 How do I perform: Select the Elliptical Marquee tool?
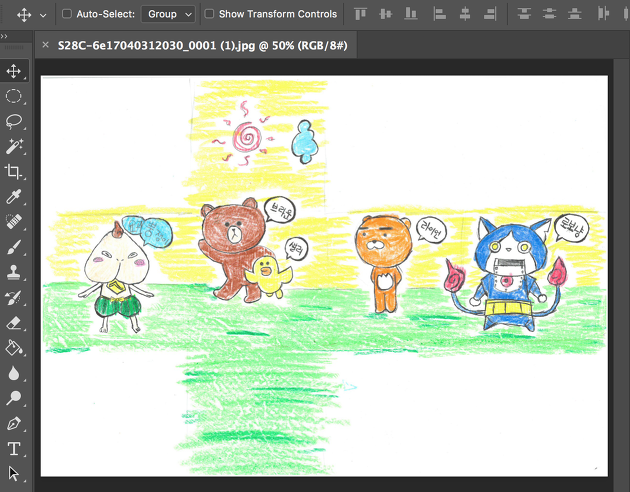point(14,96)
